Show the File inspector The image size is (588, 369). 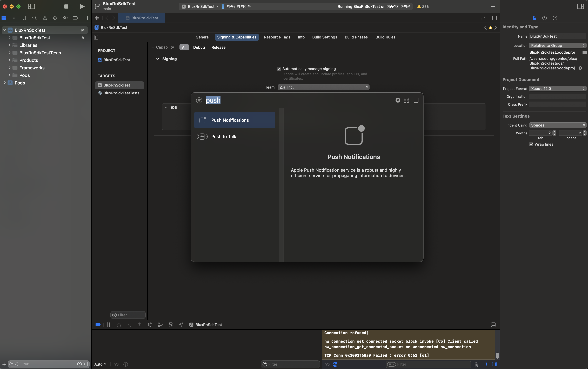point(534,18)
